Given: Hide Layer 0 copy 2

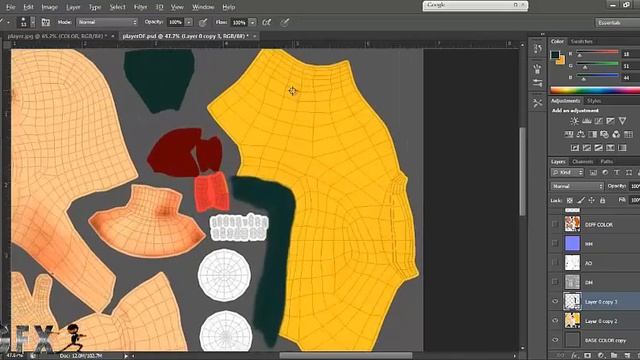Looking at the screenshot, I should pos(555,320).
